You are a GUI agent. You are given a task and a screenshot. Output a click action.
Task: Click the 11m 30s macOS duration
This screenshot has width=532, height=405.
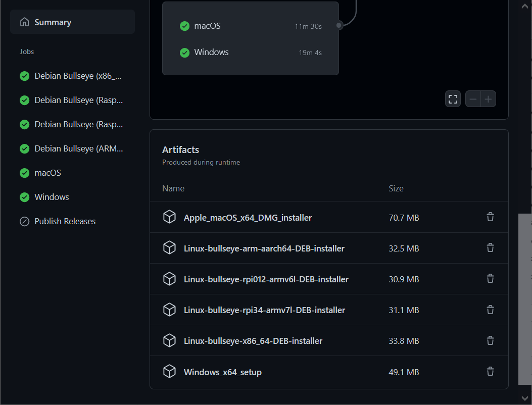(x=308, y=26)
